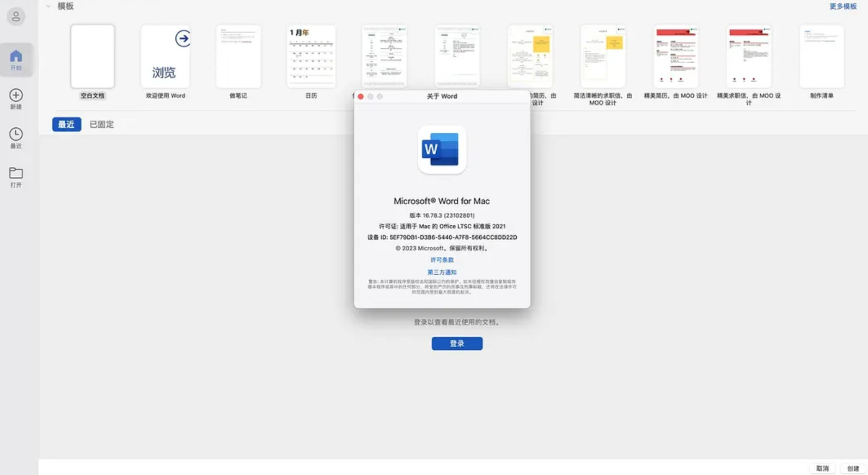Image resolution: width=868 pixels, height=475 pixels.
Task: Click the Cancel (取消) button
Action: 822,468
